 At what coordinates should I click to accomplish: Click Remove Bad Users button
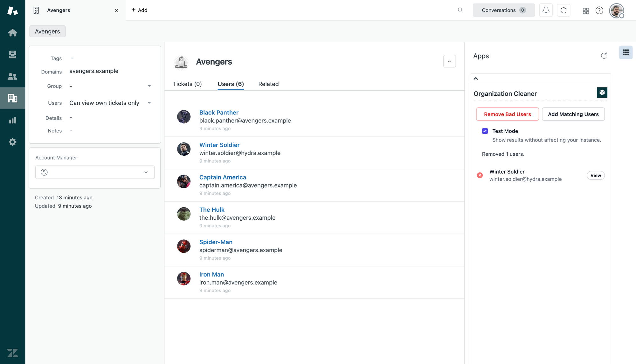(x=507, y=114)
